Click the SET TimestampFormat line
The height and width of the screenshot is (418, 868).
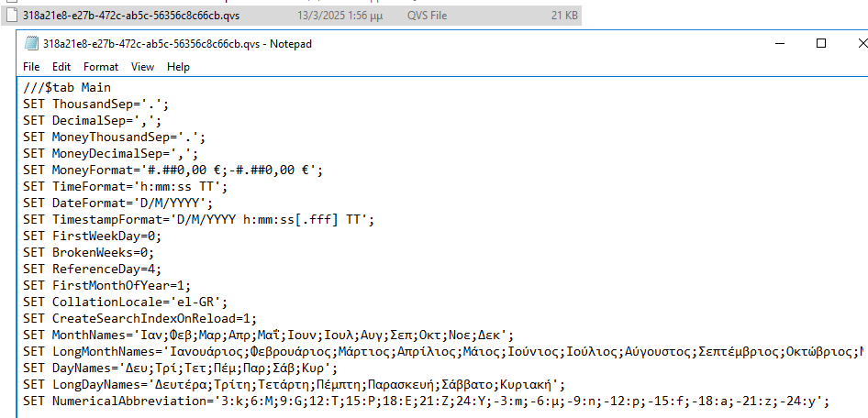click(199, 219)
